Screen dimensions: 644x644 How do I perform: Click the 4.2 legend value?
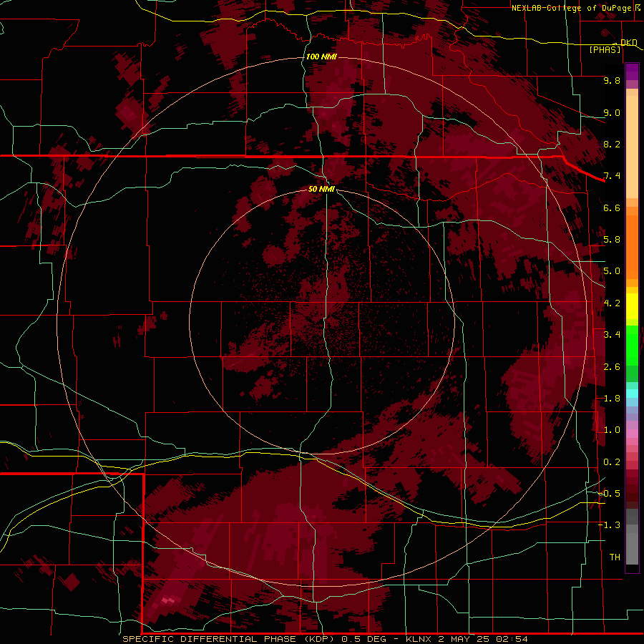tap(612, 303)
